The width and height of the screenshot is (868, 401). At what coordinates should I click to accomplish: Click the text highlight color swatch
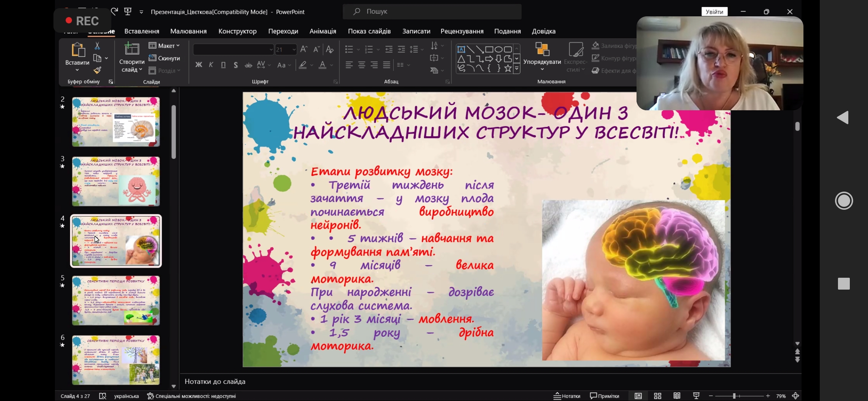click(303, 65)
